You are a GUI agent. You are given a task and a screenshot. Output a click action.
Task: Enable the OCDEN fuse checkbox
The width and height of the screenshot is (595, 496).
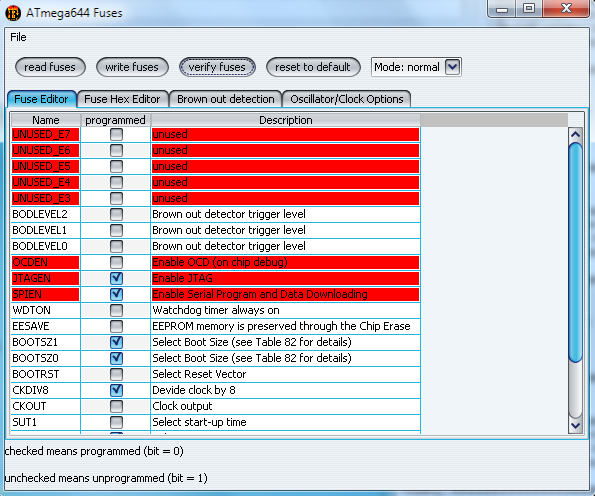(116, 262)
